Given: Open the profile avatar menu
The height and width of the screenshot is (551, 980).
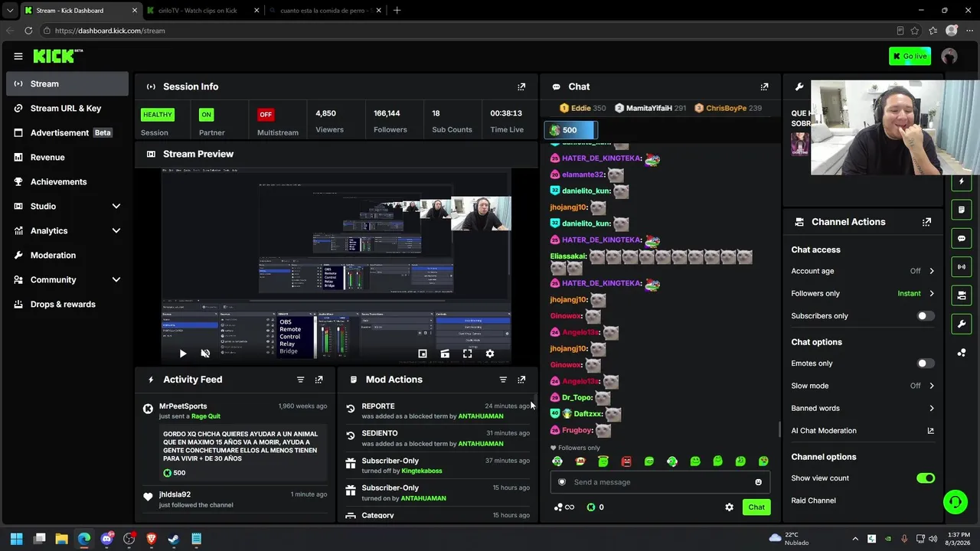Looking at the screenshot, I should (949, 56).
